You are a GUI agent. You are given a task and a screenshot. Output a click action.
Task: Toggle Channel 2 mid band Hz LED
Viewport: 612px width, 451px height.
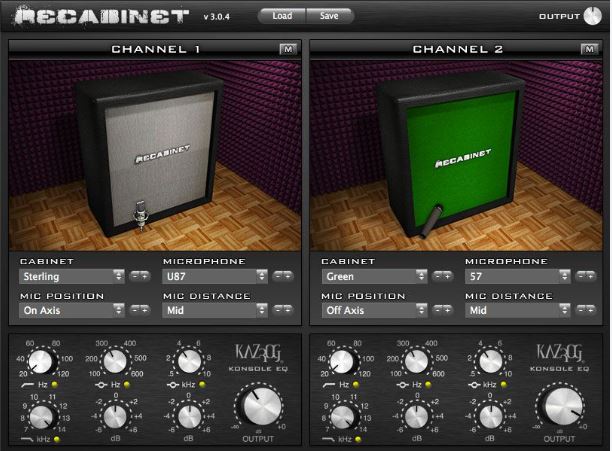(x=428, y=385)
